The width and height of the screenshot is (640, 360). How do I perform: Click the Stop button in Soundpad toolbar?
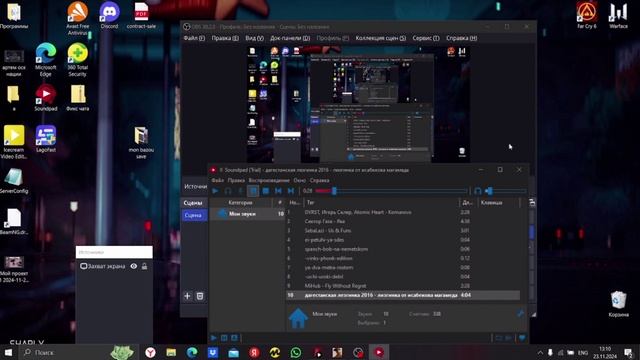coord(266,191)
